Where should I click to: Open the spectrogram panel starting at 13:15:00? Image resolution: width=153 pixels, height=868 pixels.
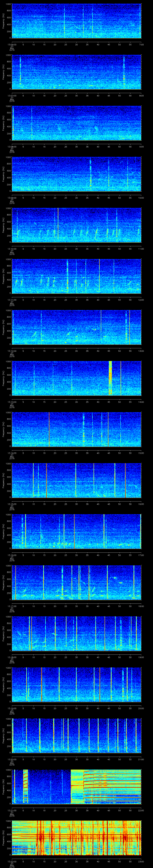[77, 481]
